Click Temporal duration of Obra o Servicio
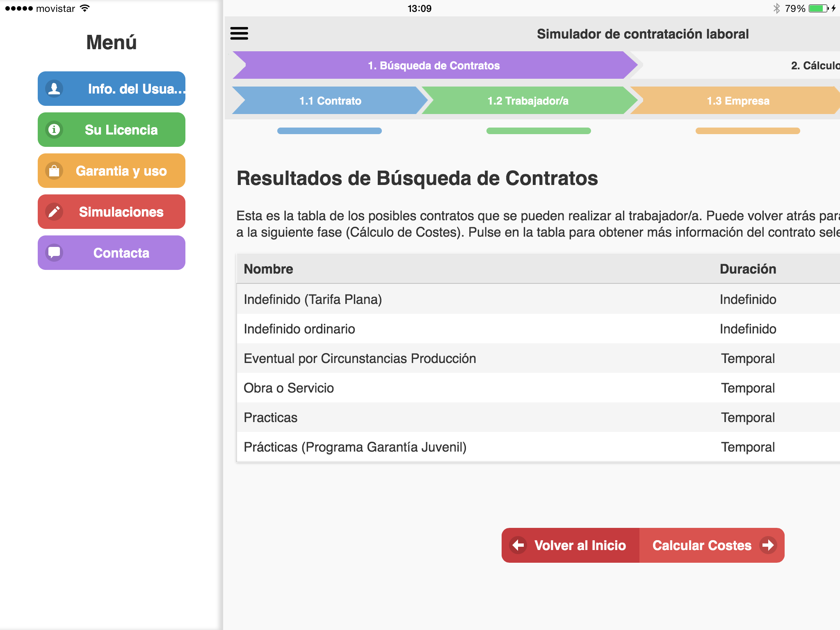Viewport: 840px width, 630px height. coord(748,388)
